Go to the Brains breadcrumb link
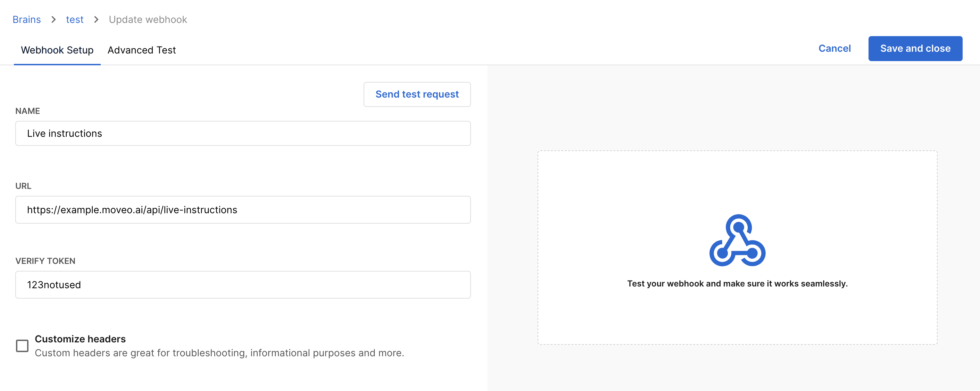Viewport: 980px width, 391px height. 27,19
